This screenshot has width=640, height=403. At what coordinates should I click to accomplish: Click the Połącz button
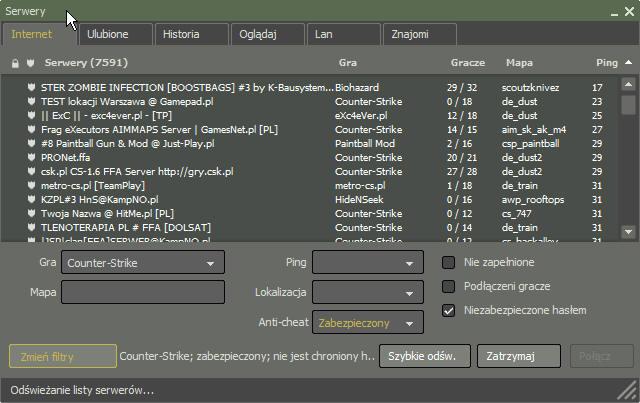(x=602, y=356)
